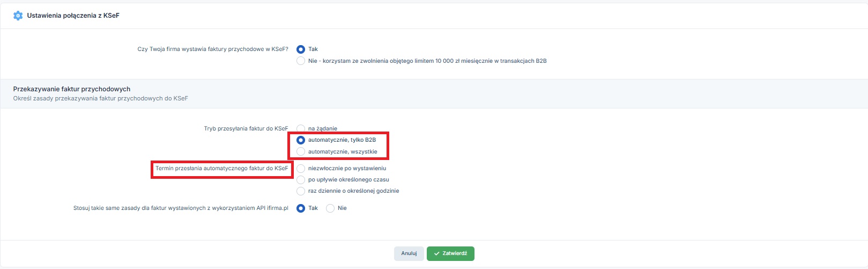Click the 'Stosuj takie same zasady' API label
This screenshot has height=269, width=868.
coord(181,208)
